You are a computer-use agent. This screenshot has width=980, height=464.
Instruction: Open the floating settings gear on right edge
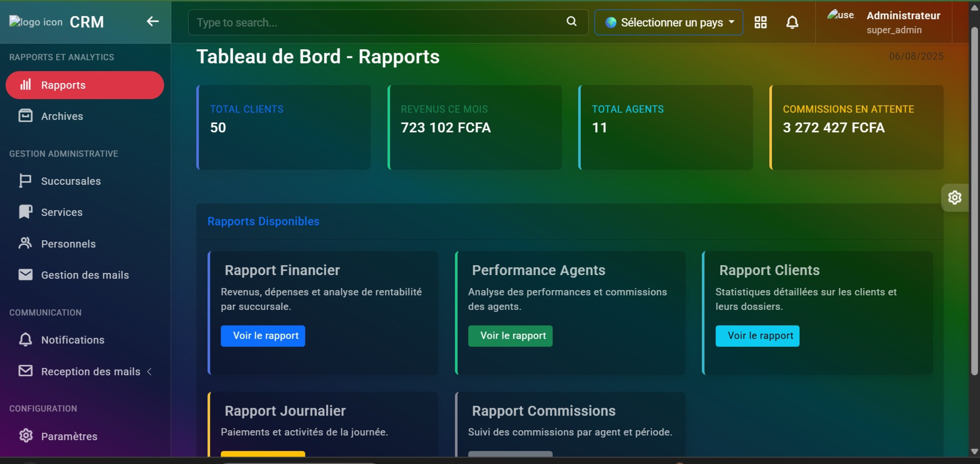(x=954, y=197)
